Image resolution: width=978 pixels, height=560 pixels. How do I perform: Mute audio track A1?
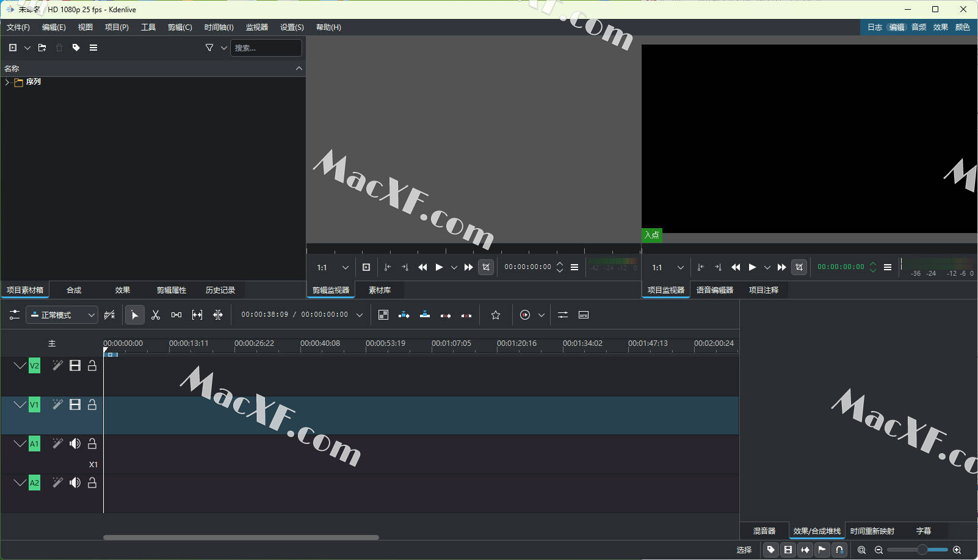pyautogui.click(x=75, y=443)
